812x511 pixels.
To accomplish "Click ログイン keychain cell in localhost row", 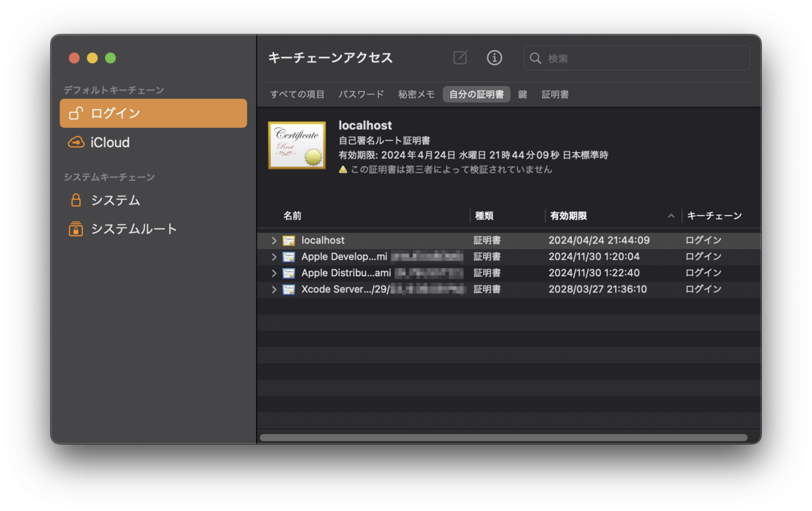I will [704, 240].
